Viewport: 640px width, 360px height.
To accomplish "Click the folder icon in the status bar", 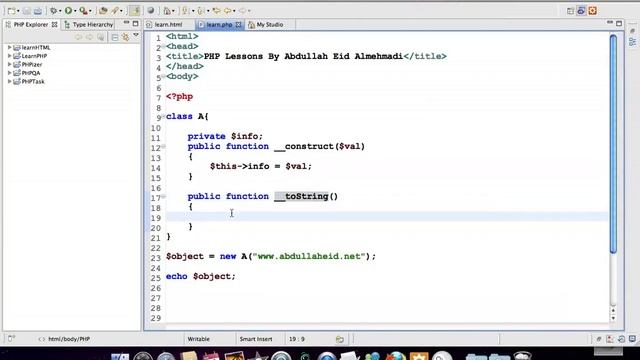I will tap(340, 339).
